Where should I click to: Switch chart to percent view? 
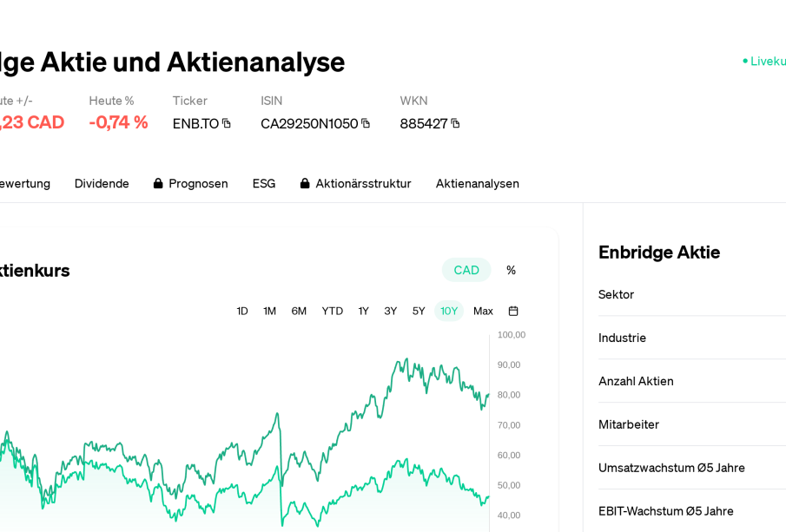click(511, 270)
